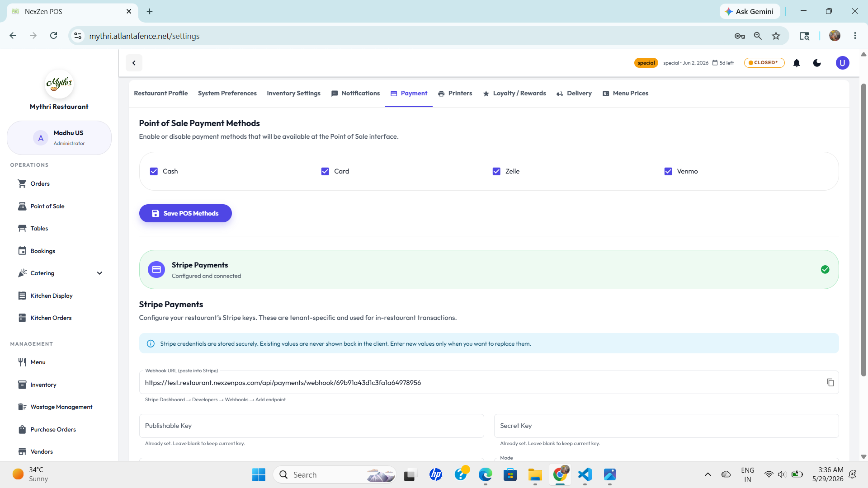Toggle dark mode moon icon
Image resolution: width=868 pixels, height=488 pixels.
817,63
